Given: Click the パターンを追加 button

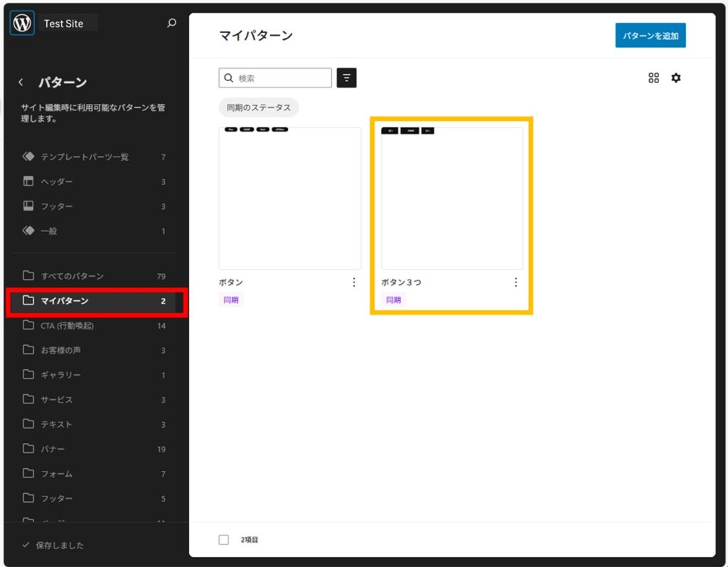Looking at the screenshot, I should click(650, 36).
